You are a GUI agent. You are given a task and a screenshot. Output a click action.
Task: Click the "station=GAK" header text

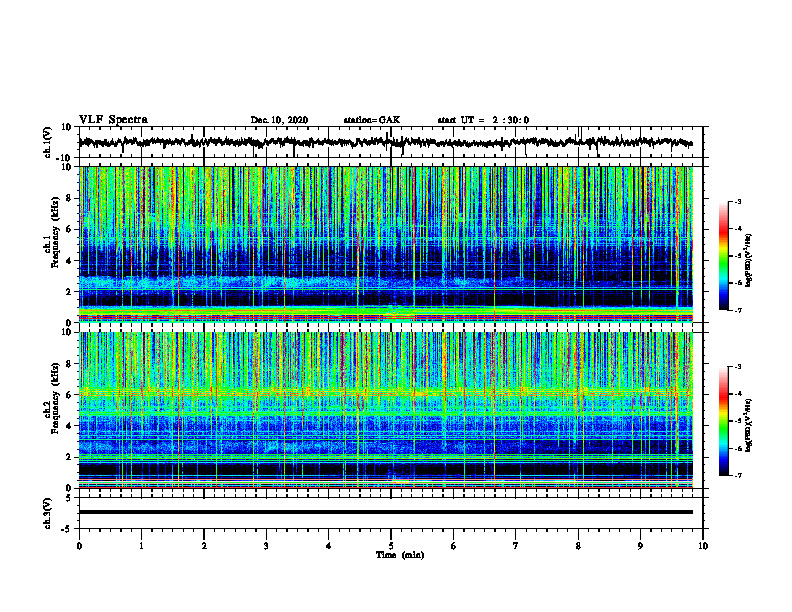point(372,120)
